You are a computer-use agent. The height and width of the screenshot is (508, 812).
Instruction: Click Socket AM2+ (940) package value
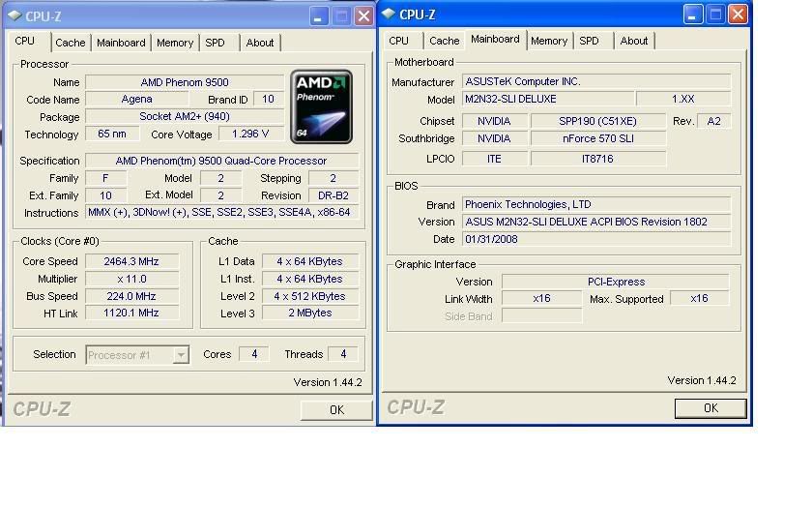(x=185, y=117)
